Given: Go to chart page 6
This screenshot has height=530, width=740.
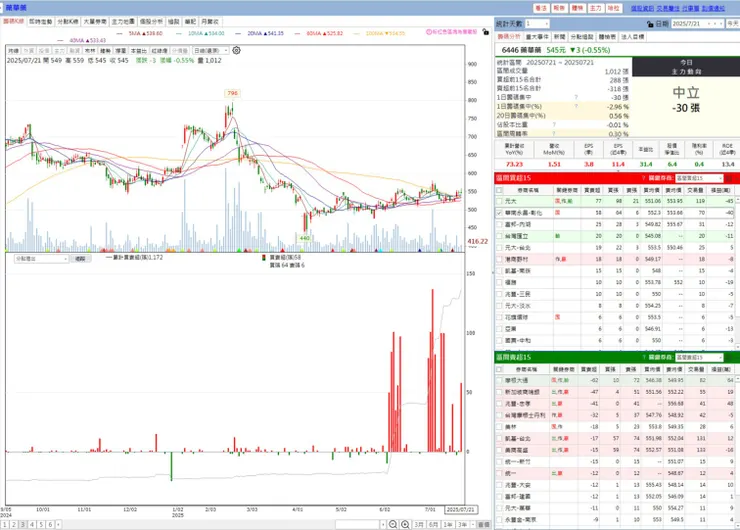Looking at the screenshot, I should pos(50,524).
